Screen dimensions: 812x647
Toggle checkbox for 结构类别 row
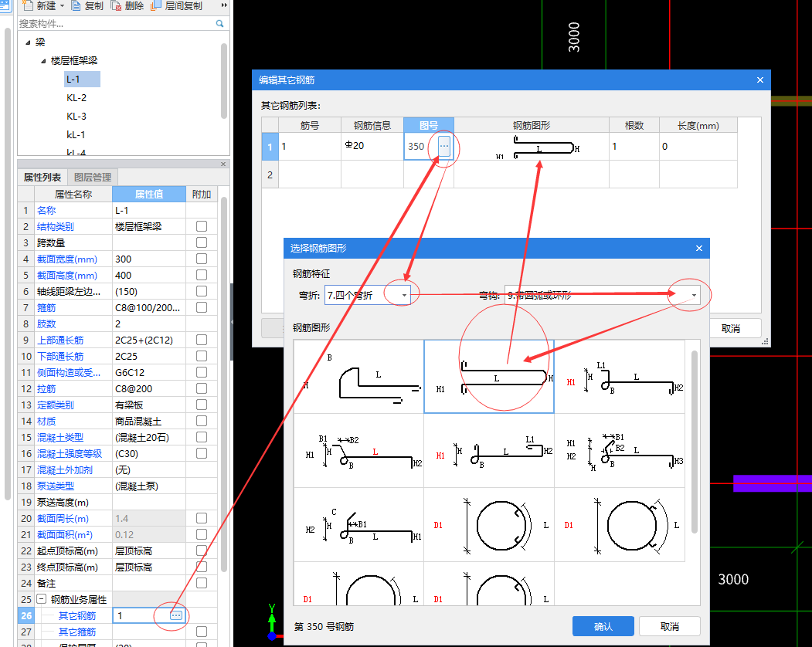pyautogui.click(x=202, y=226)
